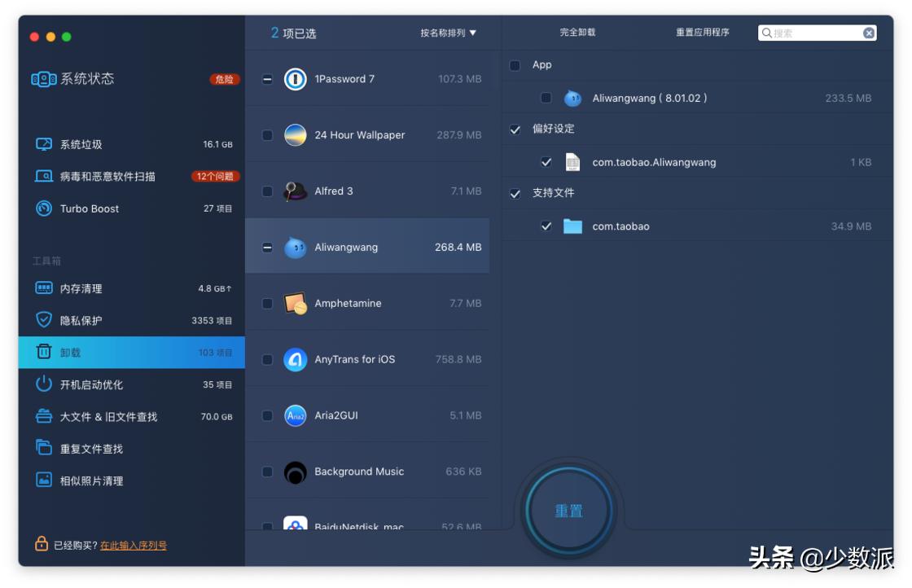The image size is (912, 588).
Task: Click the 12个问题 badge
Action: [x=215, y=176]
